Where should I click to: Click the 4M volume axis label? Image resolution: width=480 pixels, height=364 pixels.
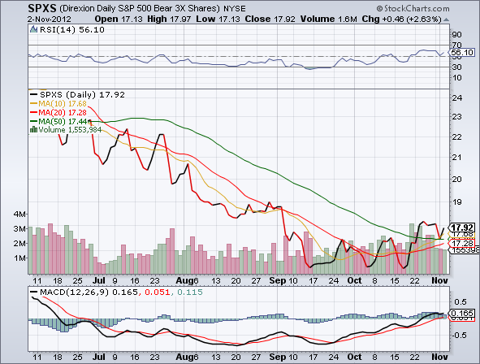[20, 214]
